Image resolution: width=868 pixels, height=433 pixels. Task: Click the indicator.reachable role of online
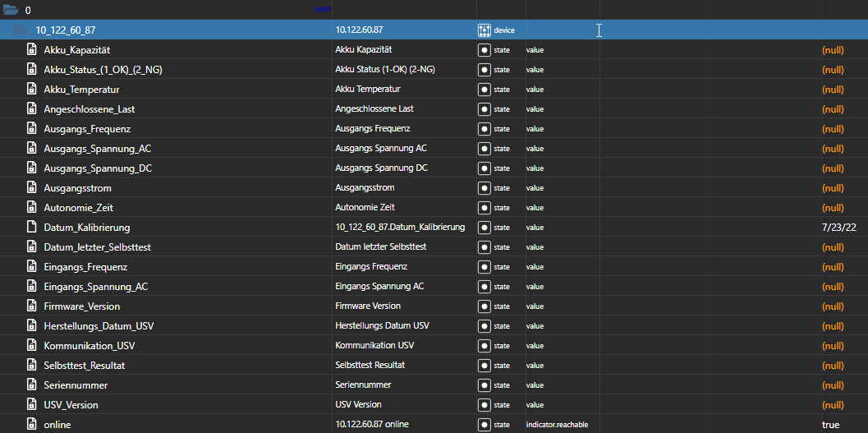557,425
